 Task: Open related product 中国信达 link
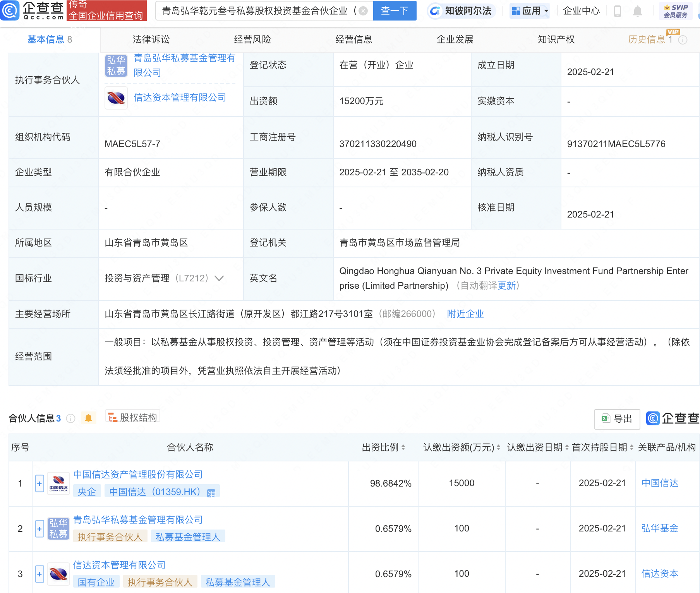(660, 483)
